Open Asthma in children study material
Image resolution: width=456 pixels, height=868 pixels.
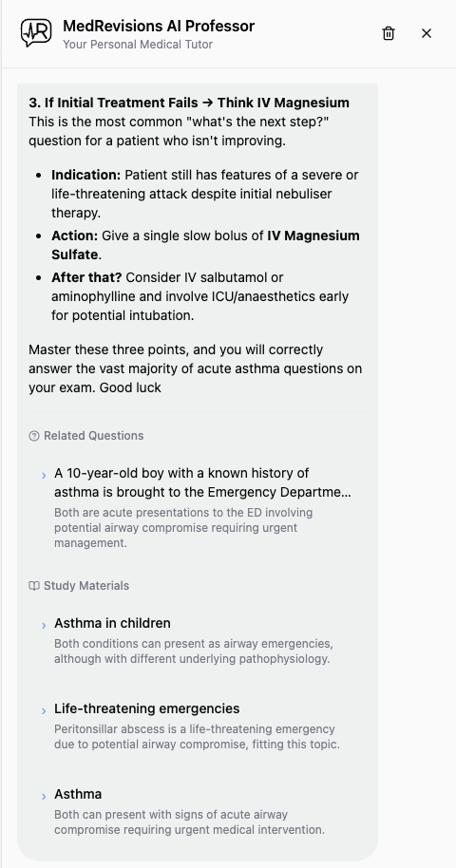coord(198,640)
